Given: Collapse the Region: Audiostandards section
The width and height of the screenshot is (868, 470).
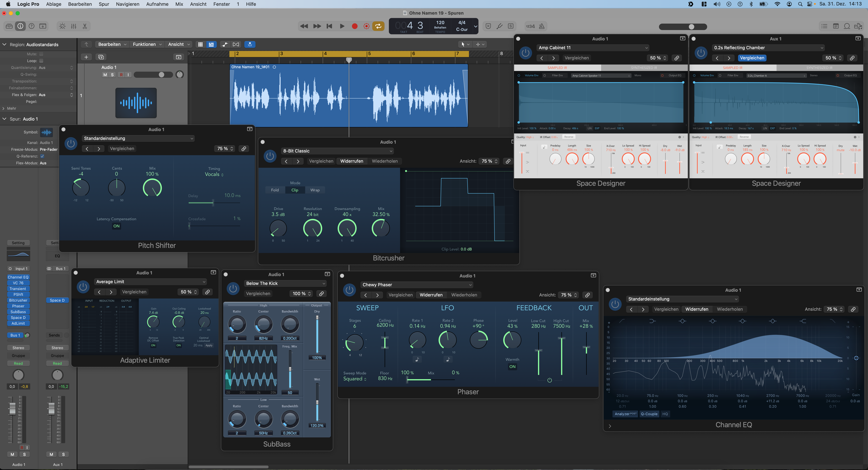Looking at the screenshot, I should pos(4,44).
